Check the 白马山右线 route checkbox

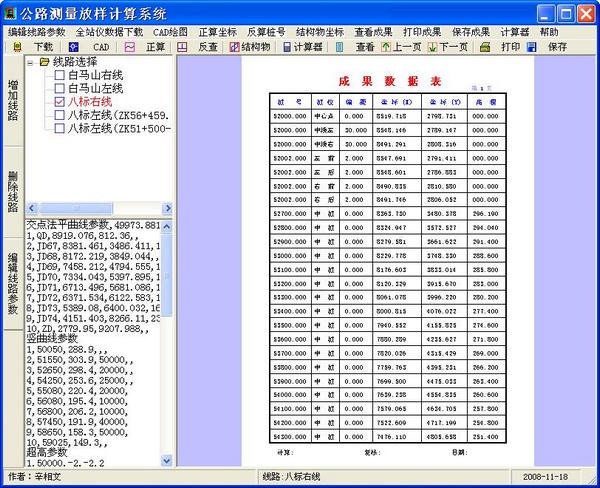(x=59, y=75)
